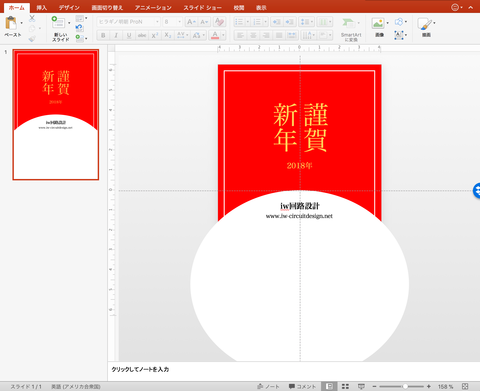Open the slide layout dropdown
This screenshot has height=391, width=480.
(81, 18)
